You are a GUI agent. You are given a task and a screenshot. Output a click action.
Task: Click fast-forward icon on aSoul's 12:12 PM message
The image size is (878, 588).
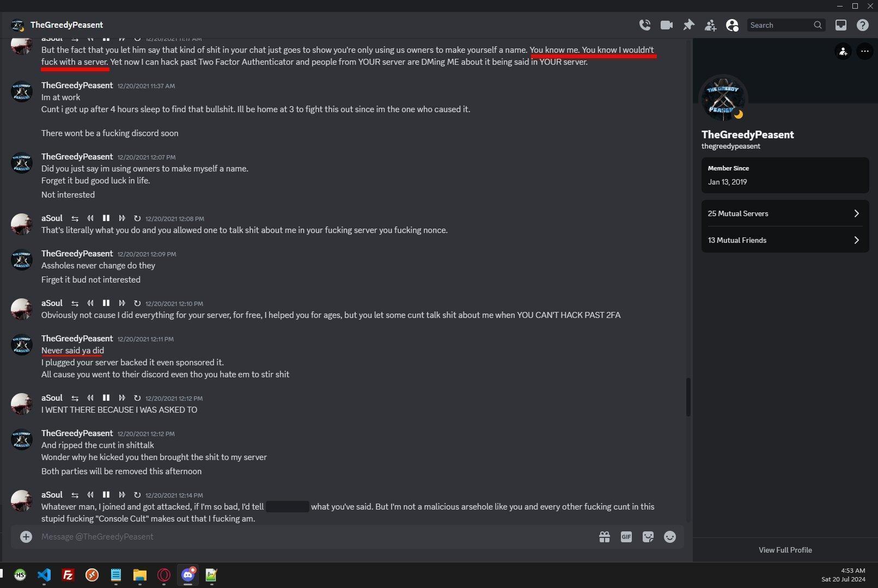122,398
